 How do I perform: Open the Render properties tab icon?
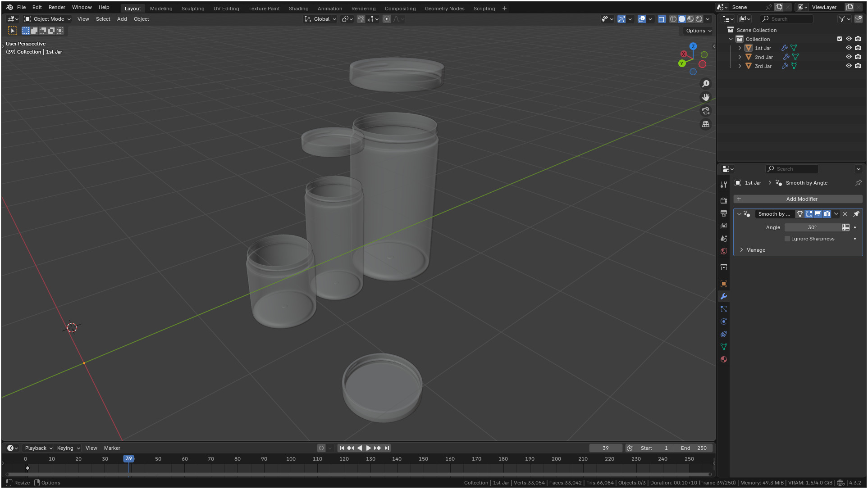[724, 201]
